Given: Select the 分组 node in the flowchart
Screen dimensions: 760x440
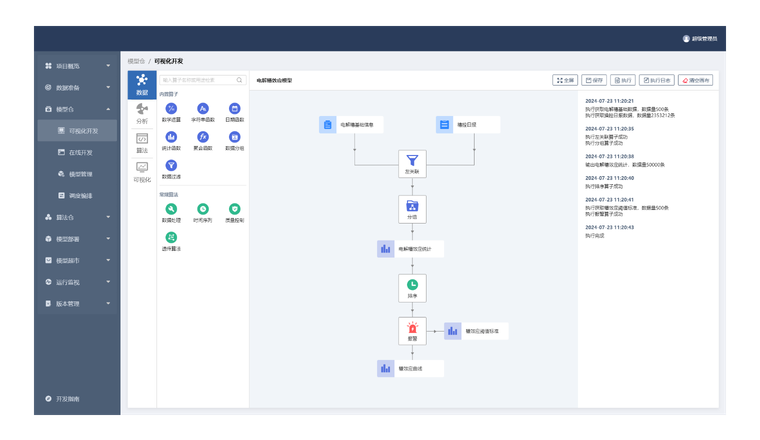Looking at the screenshot, I should (x=411, y=206).
